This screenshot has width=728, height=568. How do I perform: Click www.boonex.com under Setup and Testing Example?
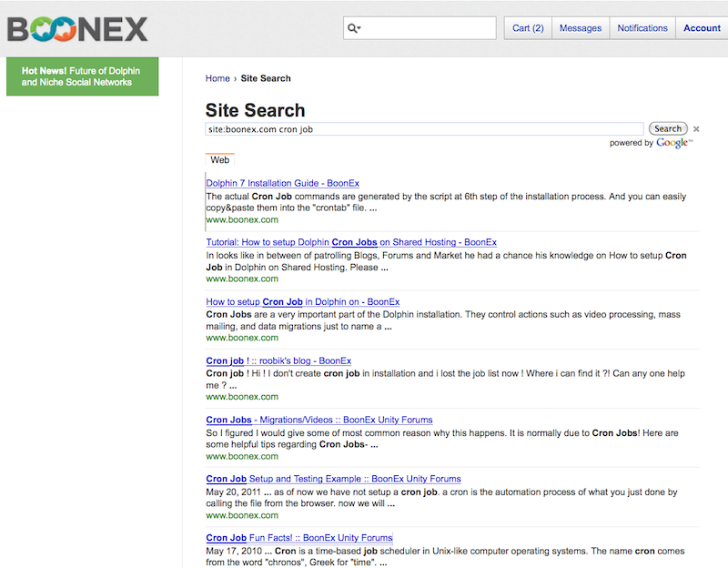click(242, 515)
